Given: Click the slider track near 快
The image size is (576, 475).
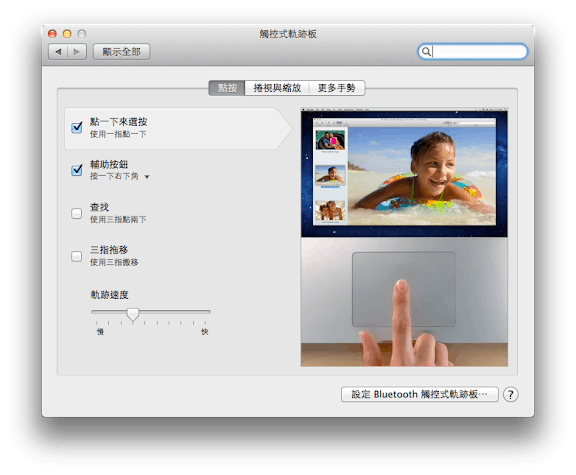Looking at the screenshot, I should [x=204, y=312].
